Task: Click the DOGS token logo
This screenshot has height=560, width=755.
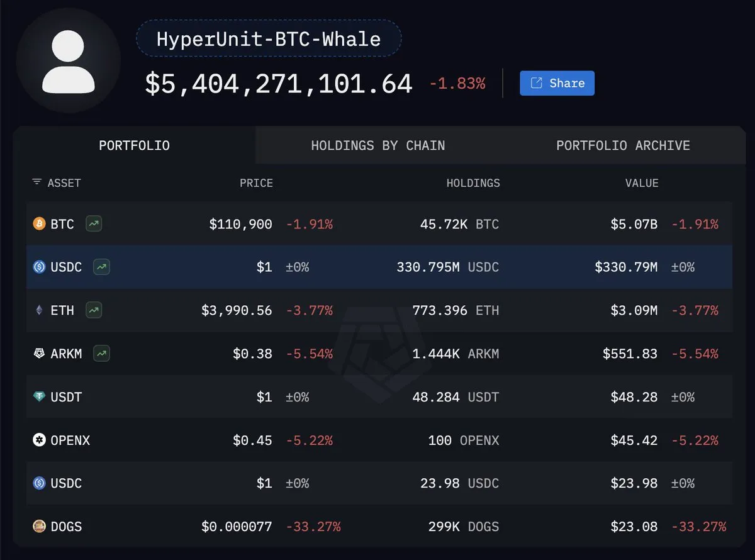Action: click(39, 526)
